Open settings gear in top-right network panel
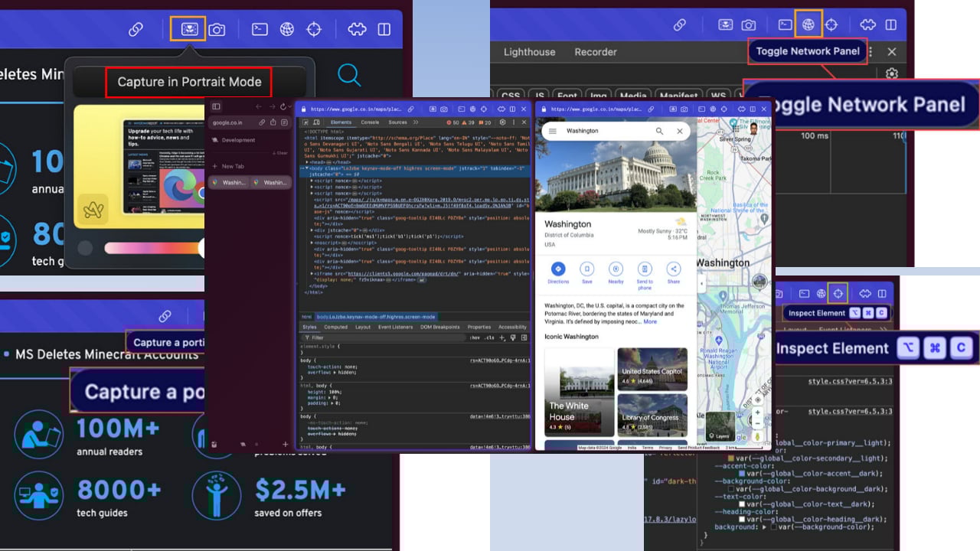The image size is (980, 551). 892,74
